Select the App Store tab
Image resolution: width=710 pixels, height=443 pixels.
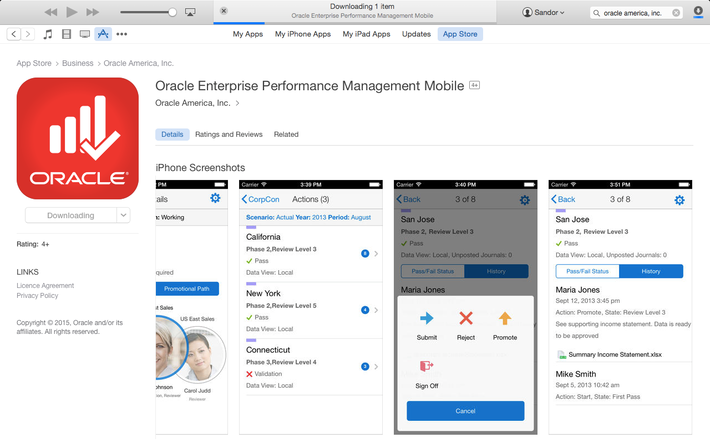[x=460, y=34]
